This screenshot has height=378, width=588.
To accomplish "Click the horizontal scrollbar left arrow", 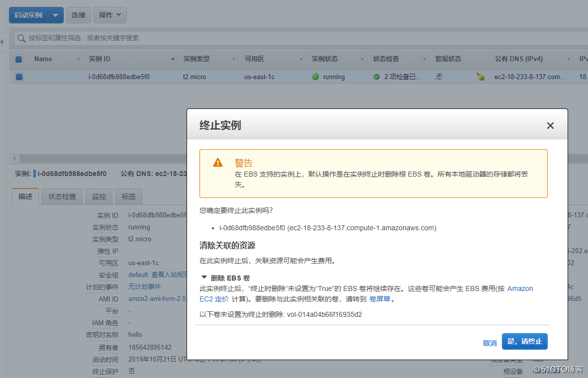I will pos(14,158).
